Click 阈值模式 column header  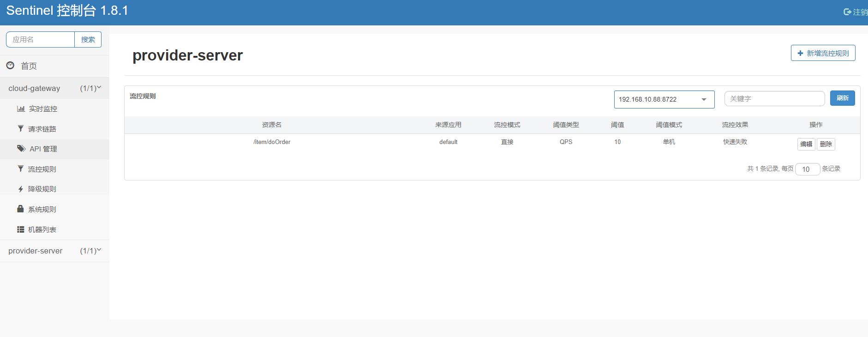pyautogui.click(x=669, y=125)
